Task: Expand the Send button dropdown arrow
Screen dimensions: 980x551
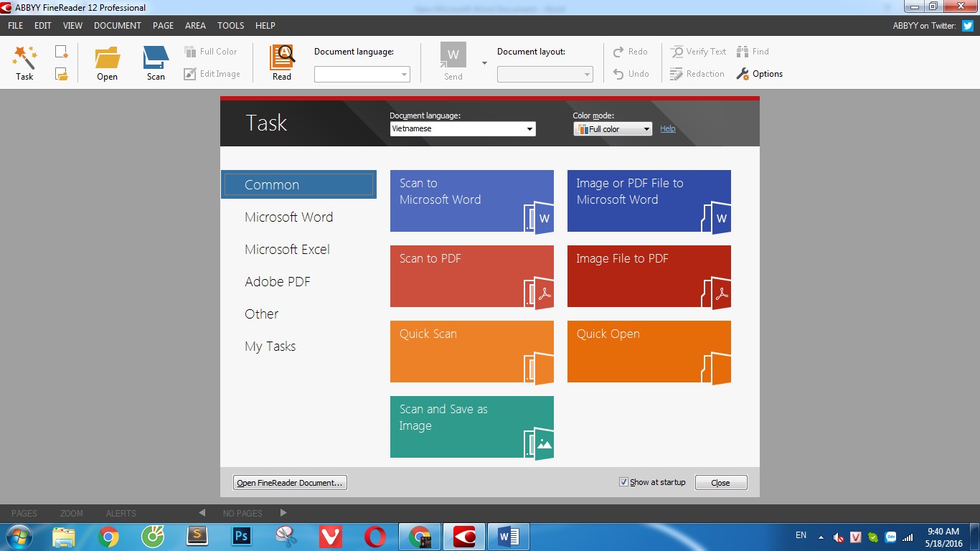Action: [484, 63]
